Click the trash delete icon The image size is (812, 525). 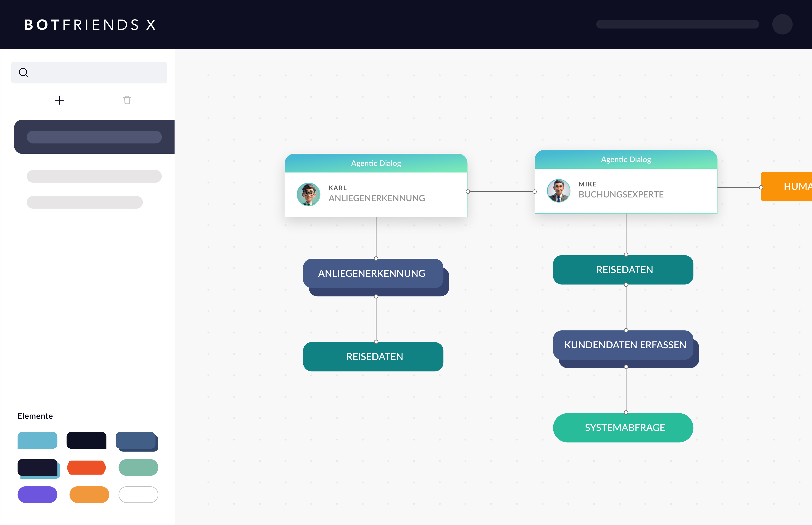(x=127, y=100)
